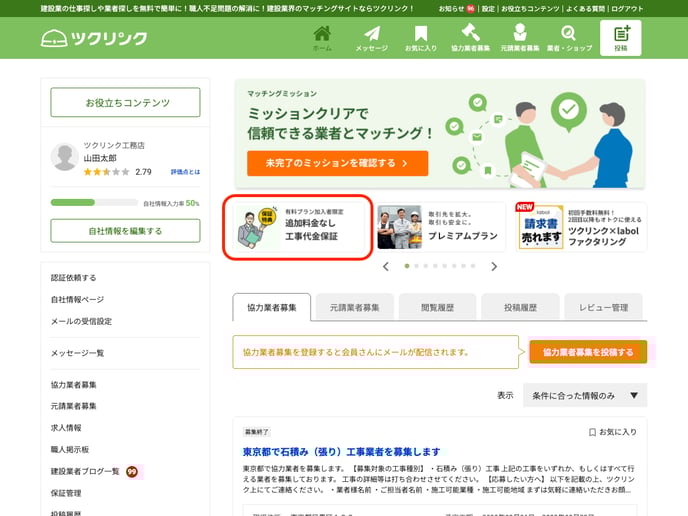Open メールの受信設定 in sidebar
The height and width of the screenshot is (516, 688).
81,322
